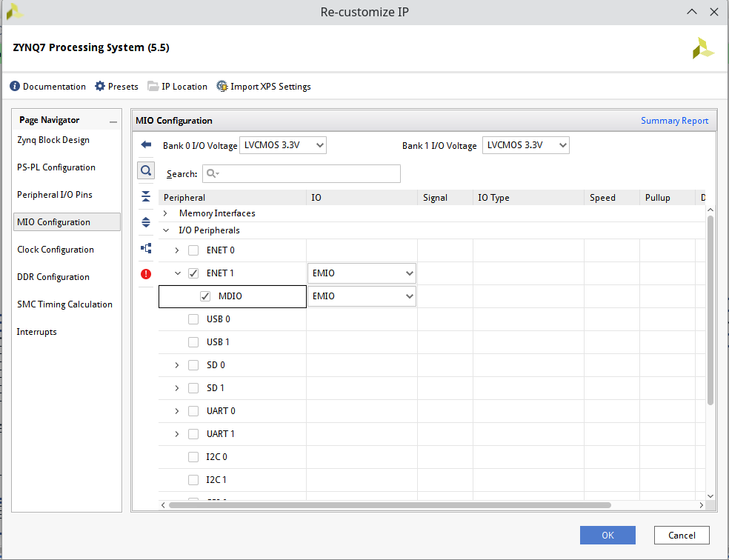Collapse I/O Peripherals group

tap(165, 230)
